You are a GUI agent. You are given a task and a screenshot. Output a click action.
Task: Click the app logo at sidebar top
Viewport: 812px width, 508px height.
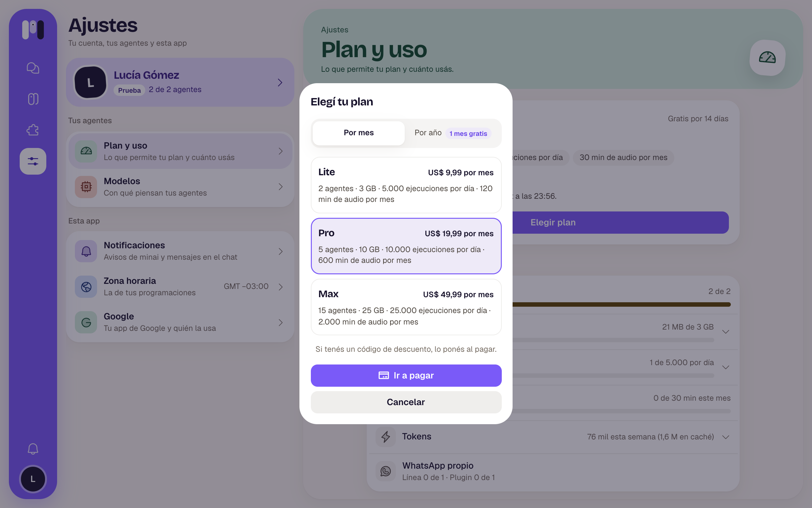coord(33,30)
